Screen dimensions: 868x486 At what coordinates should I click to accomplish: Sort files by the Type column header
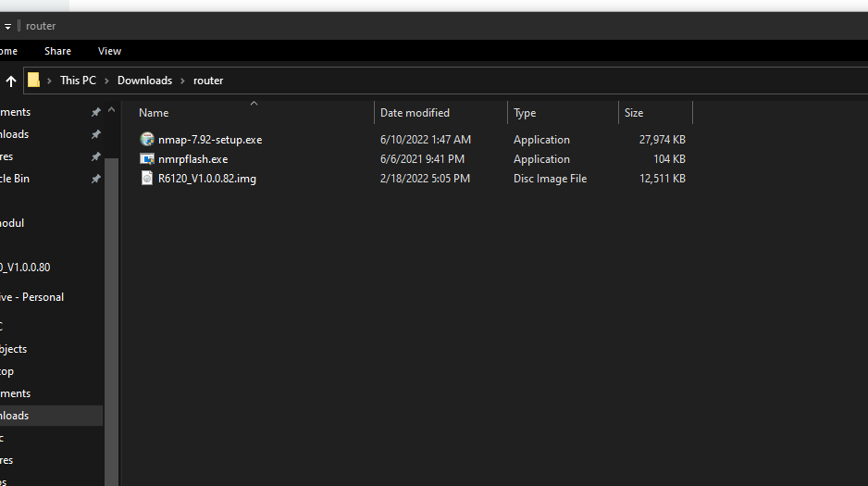(x=525, y=113)
